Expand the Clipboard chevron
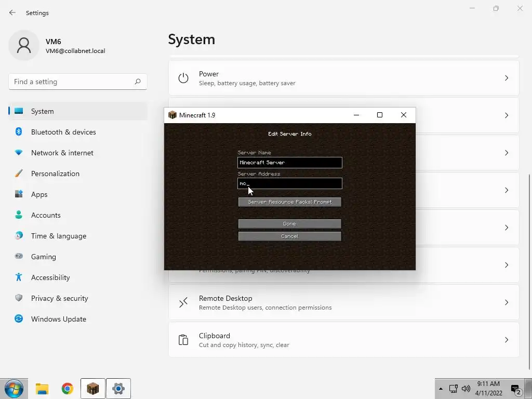 point(506,340)
